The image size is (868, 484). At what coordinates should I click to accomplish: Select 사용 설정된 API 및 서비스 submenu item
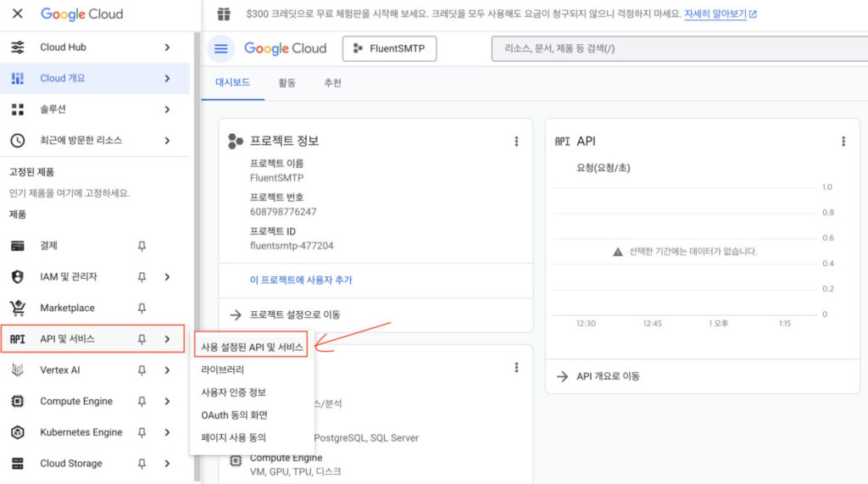coord(252,347)
